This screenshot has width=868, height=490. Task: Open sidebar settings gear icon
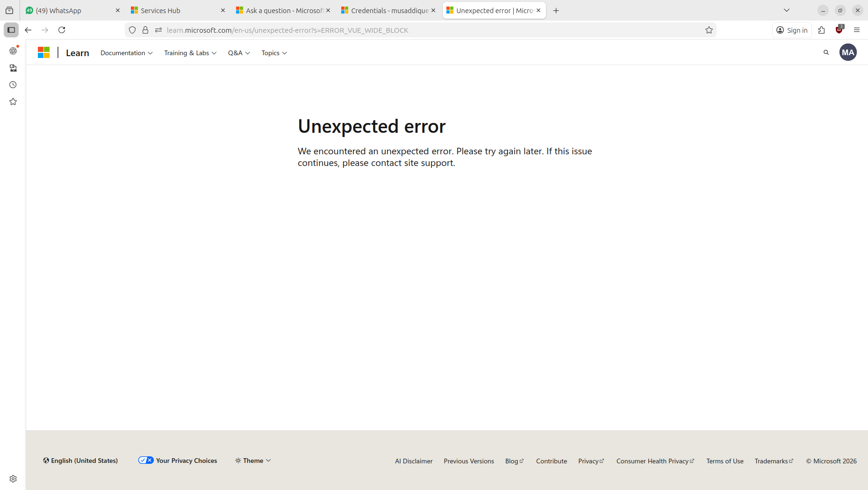13,479
